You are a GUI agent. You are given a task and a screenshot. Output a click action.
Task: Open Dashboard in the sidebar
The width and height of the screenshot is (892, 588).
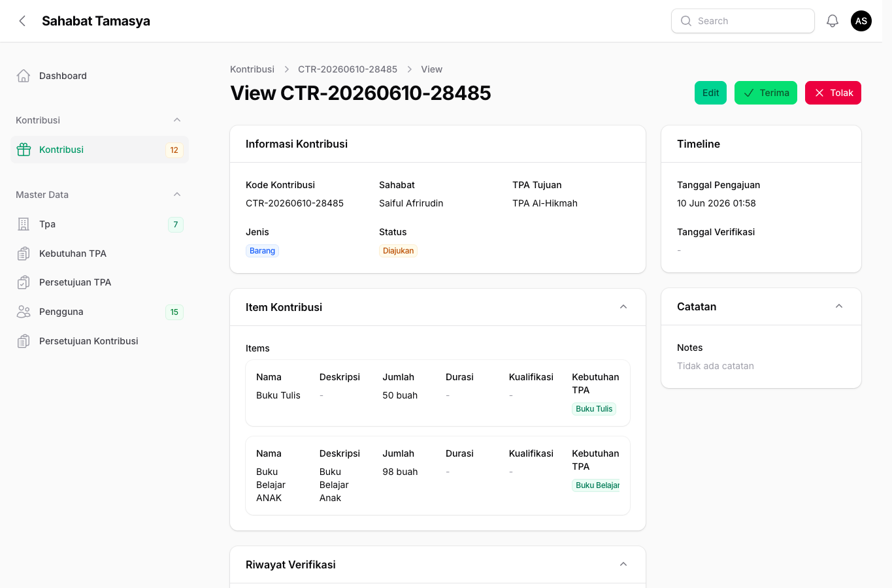coord(99,76)
